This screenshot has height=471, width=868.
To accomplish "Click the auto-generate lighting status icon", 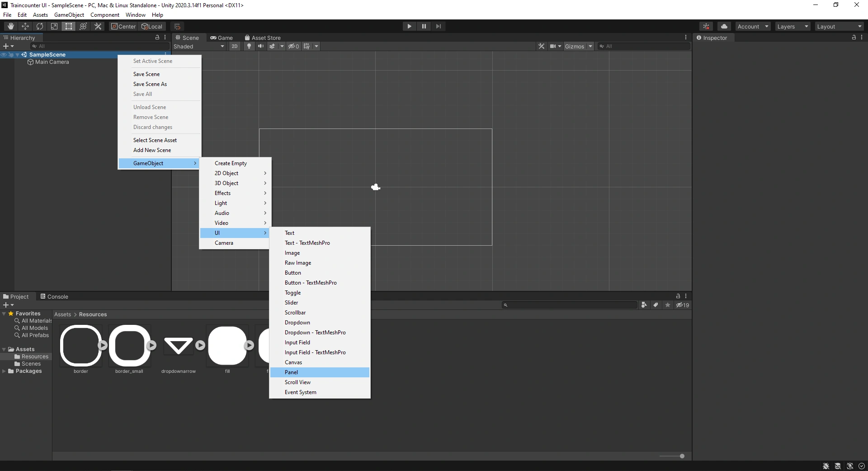I will [850, 466].
